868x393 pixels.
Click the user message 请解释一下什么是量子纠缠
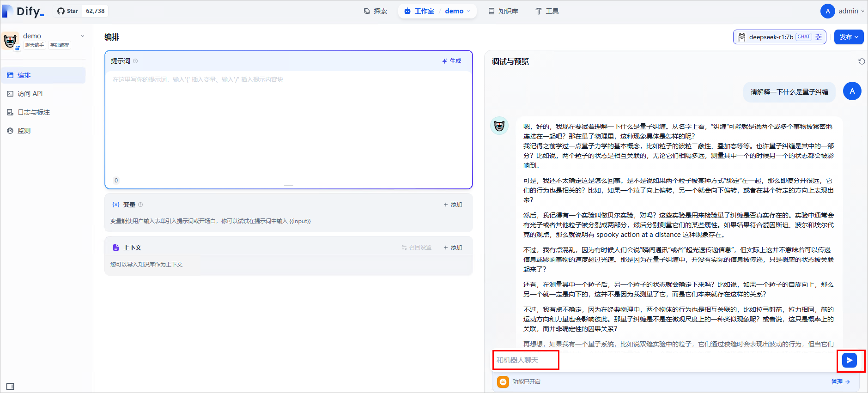[x=789, y=92]
